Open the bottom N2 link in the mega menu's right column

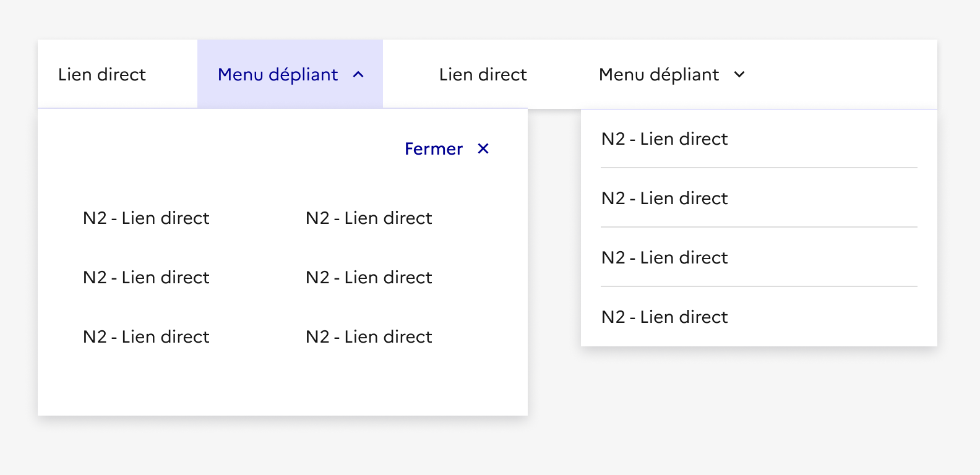coord(369,336)
